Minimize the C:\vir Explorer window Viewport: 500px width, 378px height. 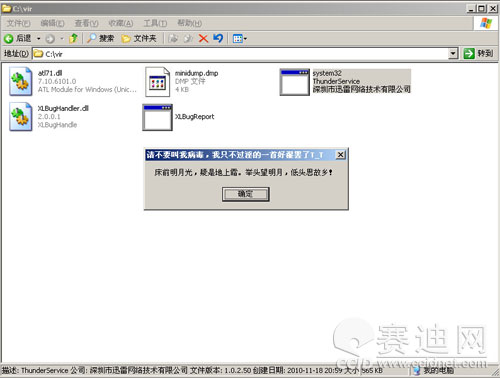click(471, 9)
